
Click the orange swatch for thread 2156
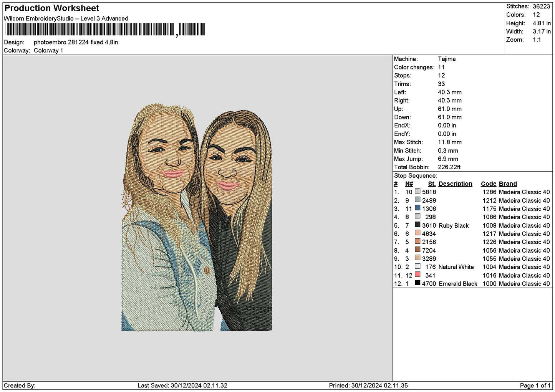click(x=417, y=241)
